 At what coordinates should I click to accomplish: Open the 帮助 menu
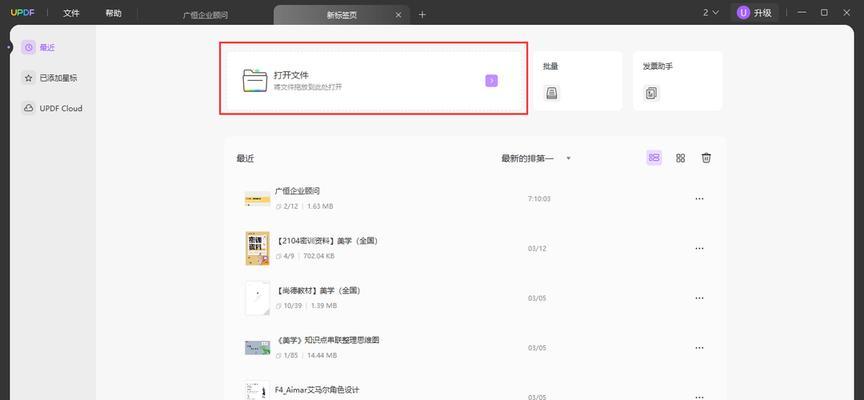(113, 13)
